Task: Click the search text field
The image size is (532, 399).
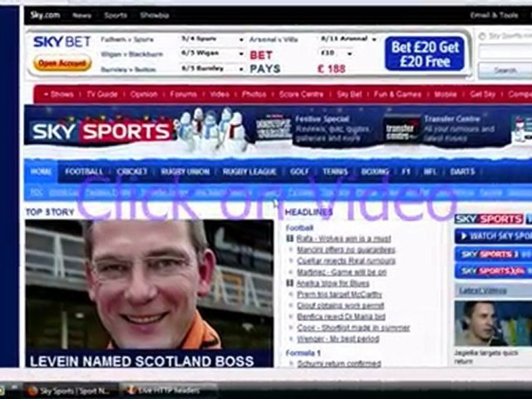Action: coord(505,52)
